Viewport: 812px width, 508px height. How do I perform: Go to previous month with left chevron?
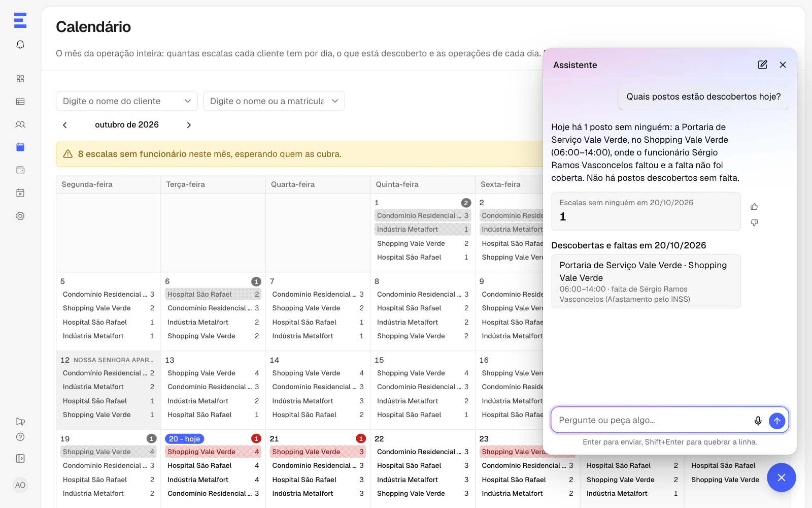click(x=65, y=125)
